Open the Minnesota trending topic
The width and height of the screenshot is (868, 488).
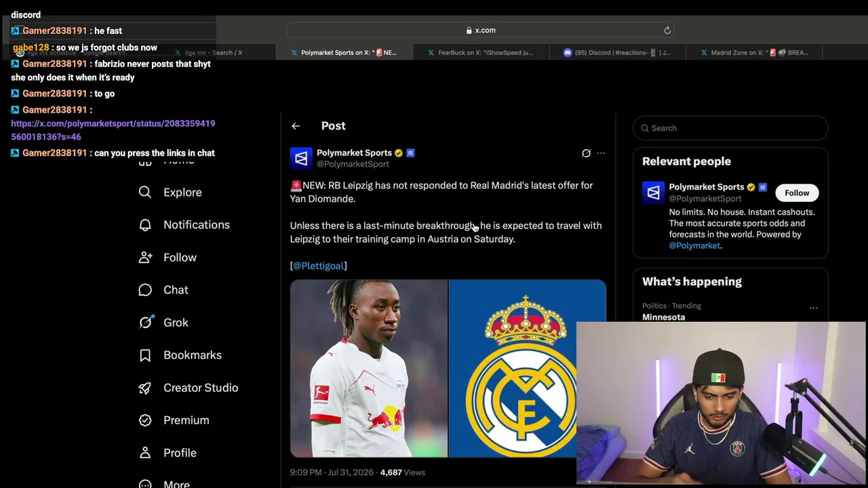click(664, 317)
